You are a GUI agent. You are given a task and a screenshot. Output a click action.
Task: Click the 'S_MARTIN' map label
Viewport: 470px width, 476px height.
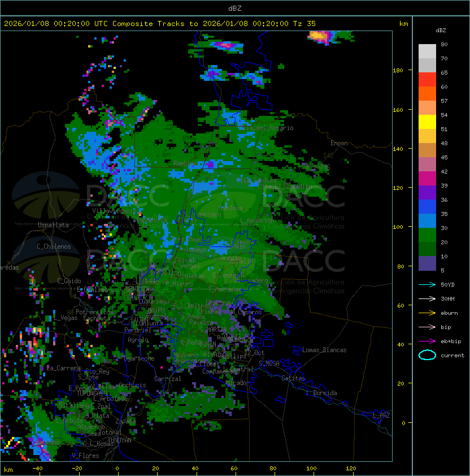(213, 329)
